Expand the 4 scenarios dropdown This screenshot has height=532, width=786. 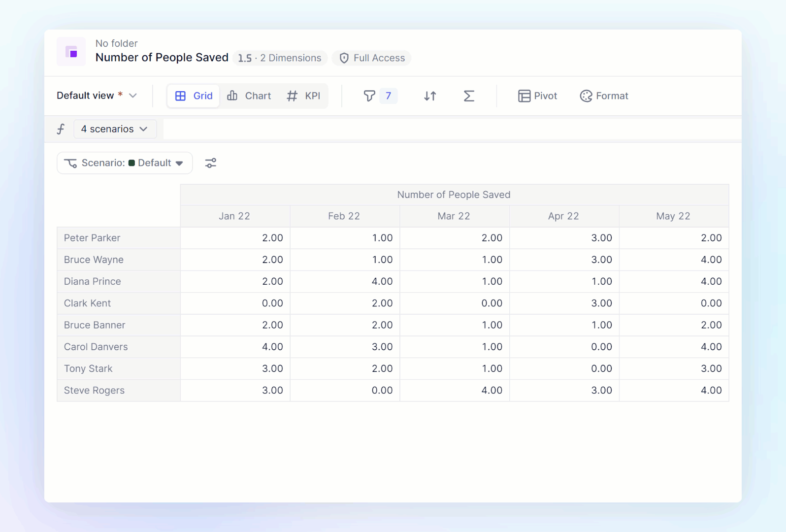tap(115, 129)
